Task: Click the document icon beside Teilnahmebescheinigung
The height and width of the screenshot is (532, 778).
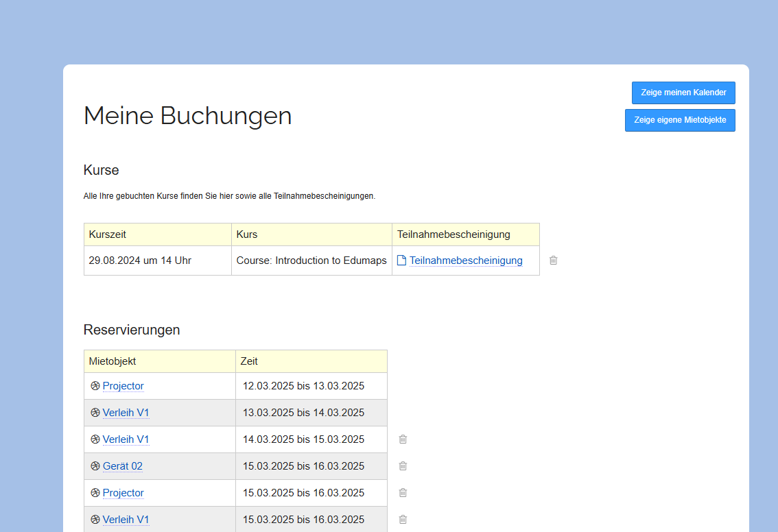Action: click(402, 261)
